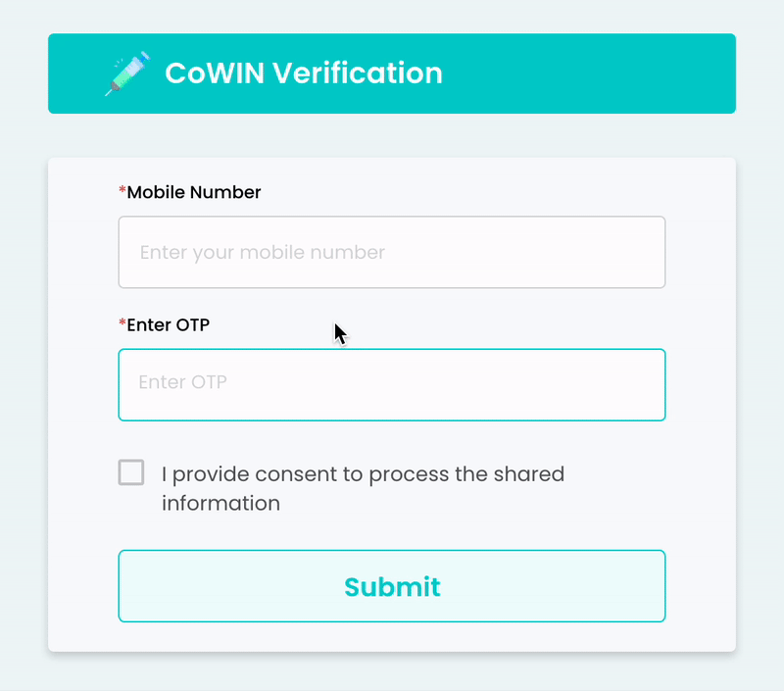Focus the Enter OTP input field

[x=392, y=384]
